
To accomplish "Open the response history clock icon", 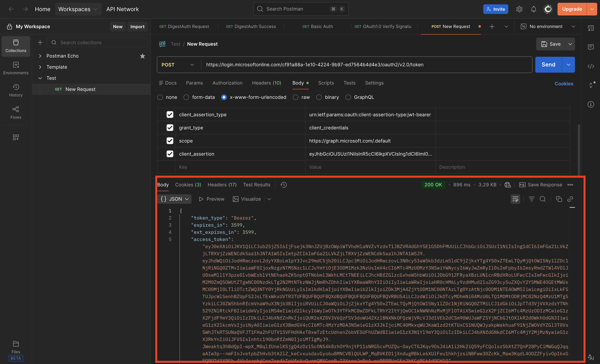I will coord(284,185).
